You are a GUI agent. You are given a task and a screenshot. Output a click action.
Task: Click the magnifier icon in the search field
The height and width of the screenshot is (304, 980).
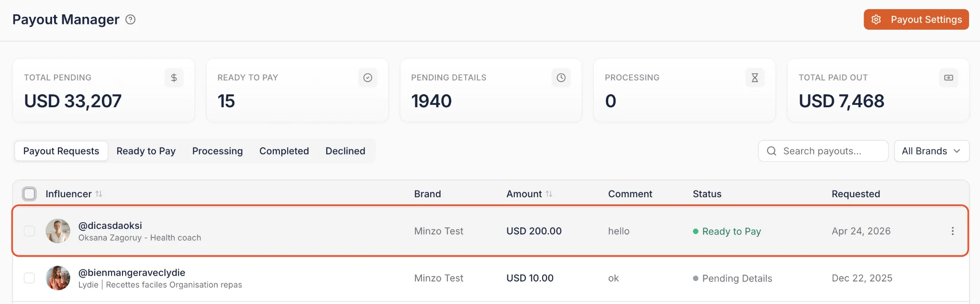click(771, 151)
